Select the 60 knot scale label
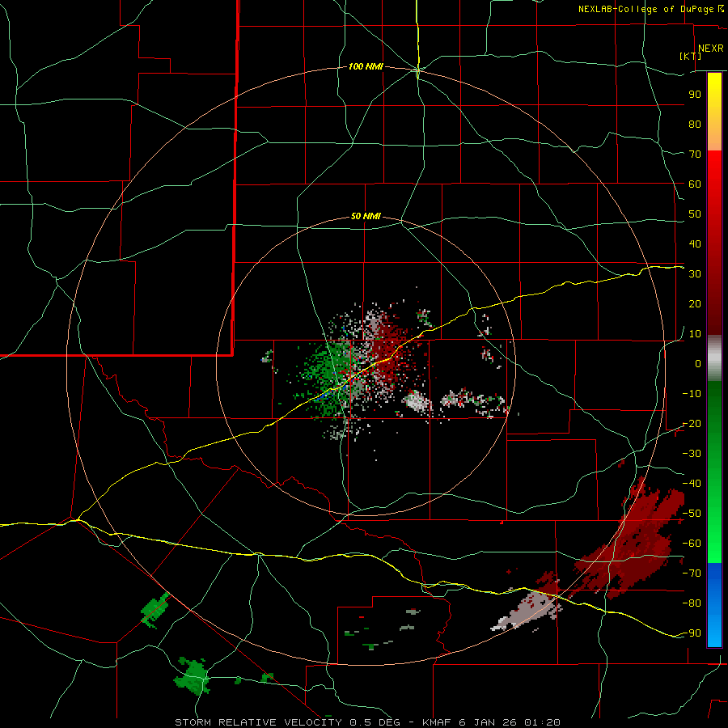Screen dimensions: 728x728 695,184
